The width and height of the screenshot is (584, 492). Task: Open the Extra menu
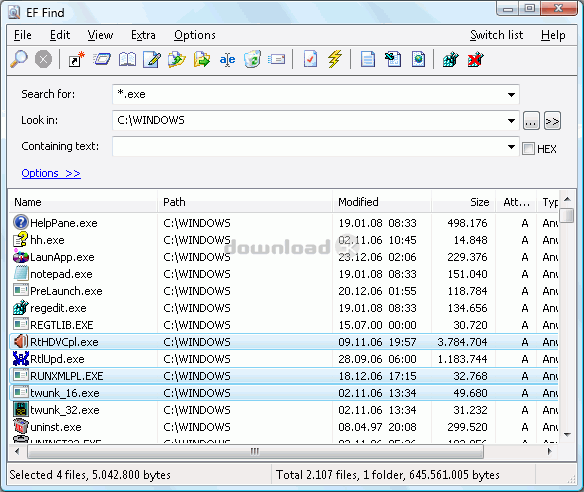[x=143, y=35]
